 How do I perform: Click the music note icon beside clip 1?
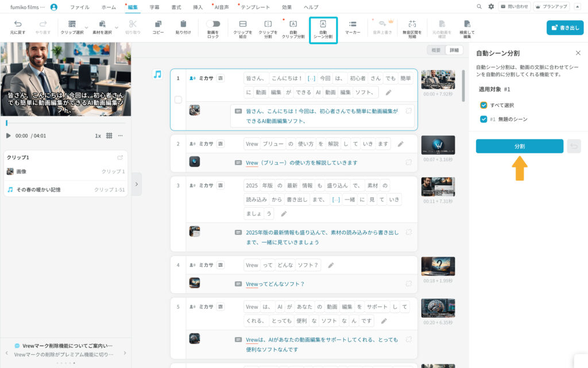(157, 74)
